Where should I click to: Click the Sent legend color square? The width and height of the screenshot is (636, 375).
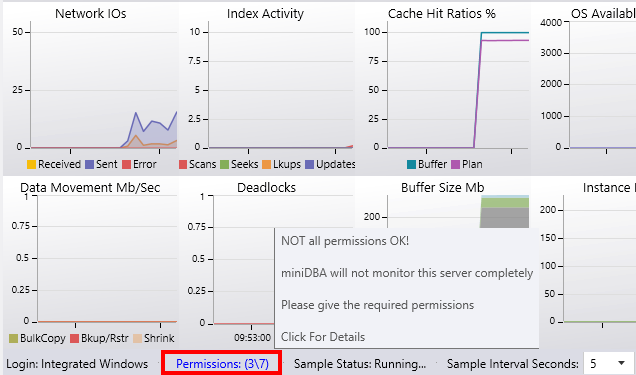89,165
